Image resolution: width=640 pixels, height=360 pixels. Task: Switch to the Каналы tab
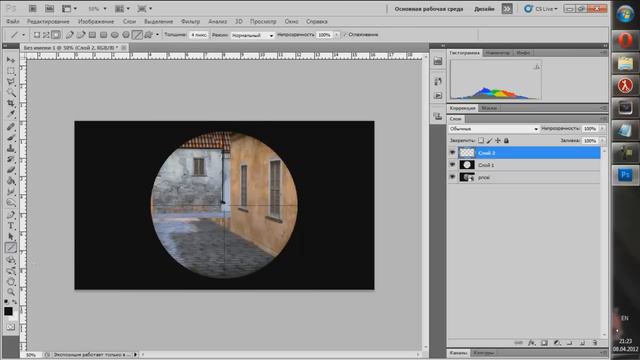[458, 353]
